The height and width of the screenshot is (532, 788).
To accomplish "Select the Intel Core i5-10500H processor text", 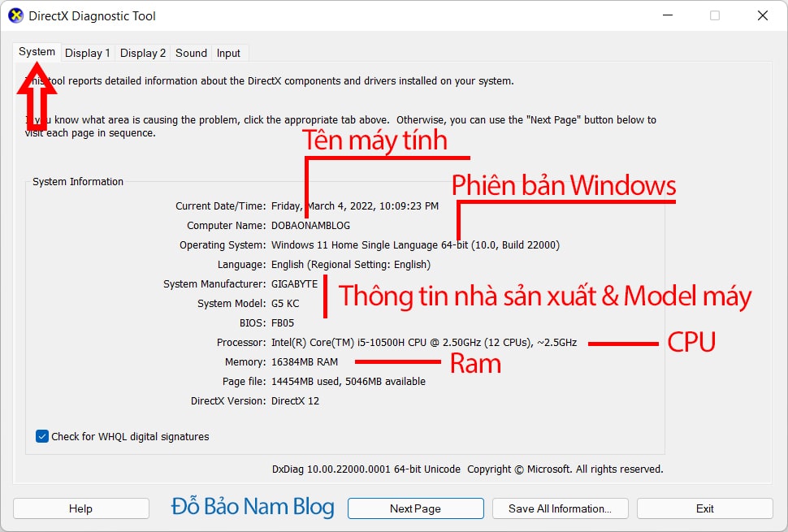I will pos(423,343).
